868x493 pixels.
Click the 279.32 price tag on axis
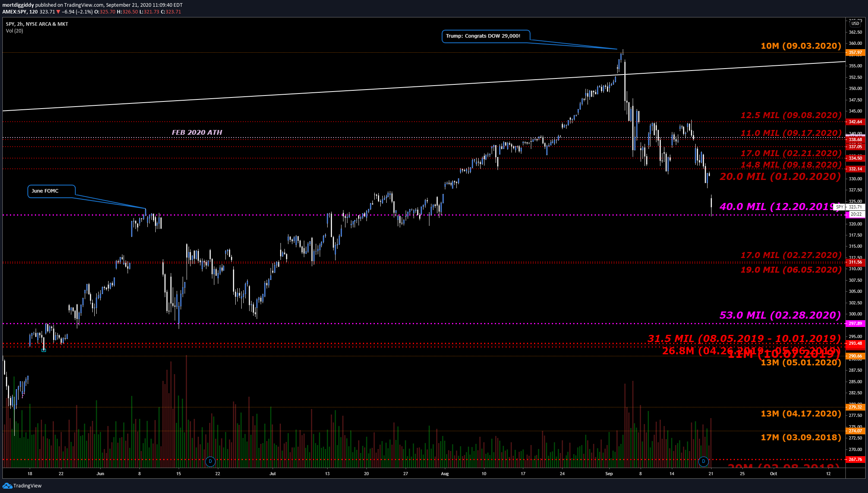point(855,407)
